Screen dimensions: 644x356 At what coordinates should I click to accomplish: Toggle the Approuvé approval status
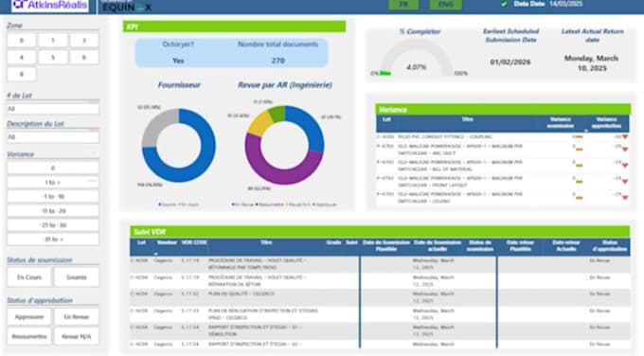pyautogui.click(x=29, y=316)
